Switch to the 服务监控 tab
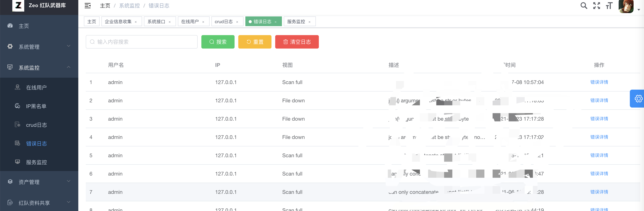This screenshot has width=644, height=211. point(296,21)
